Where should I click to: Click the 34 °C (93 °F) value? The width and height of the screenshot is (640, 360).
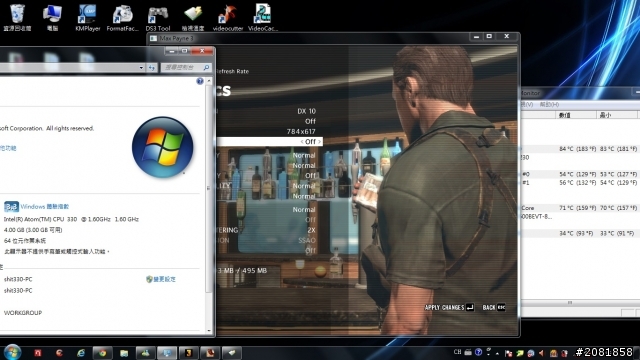click(x=576, y=233)
